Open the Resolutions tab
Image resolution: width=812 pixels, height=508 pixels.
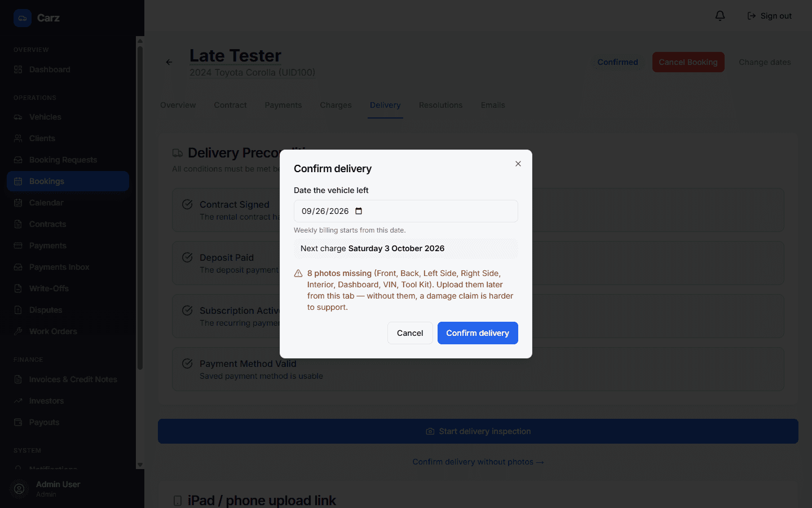[440, 105]
